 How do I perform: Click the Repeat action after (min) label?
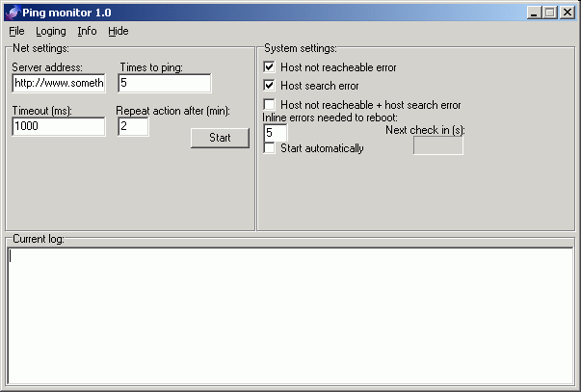tap(173, 111)
